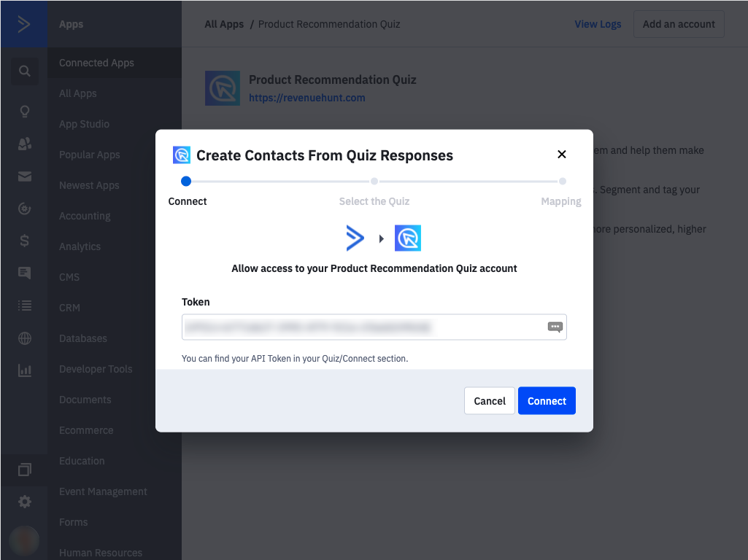Click the RevenueHunt logo in the dialog
The height and width of the screenshot is (560, 748).
click(408, 238)
